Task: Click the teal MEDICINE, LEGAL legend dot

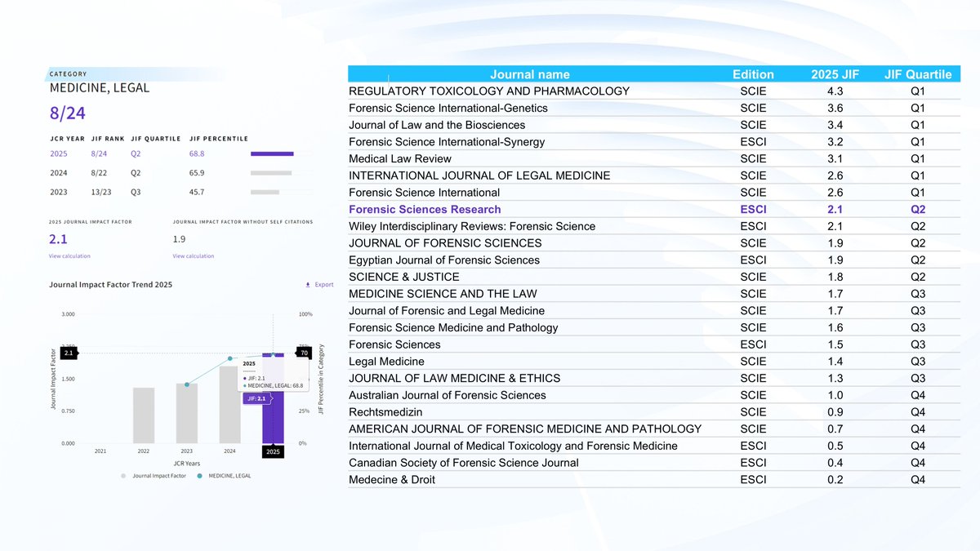Action: 200,476
